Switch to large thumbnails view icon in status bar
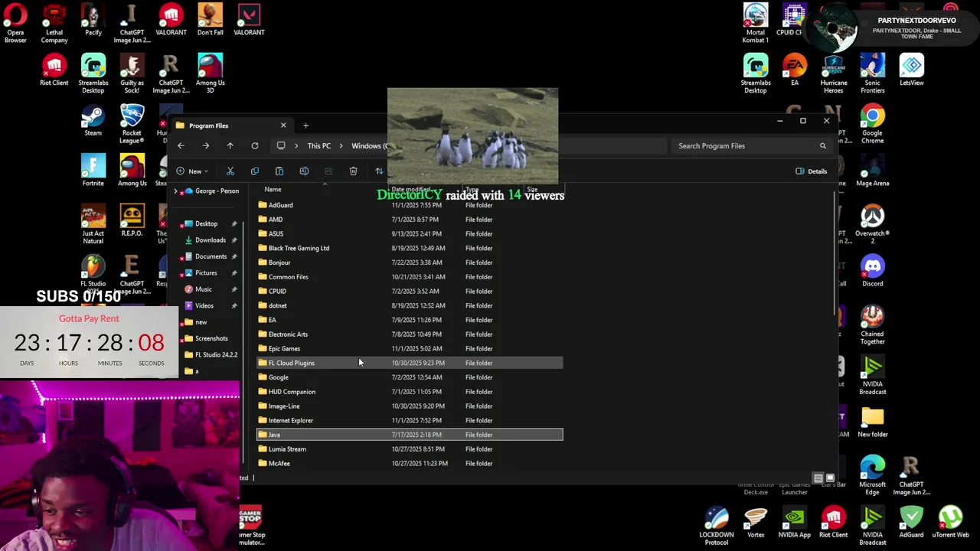This screenshot has height=551, width=980. [830, 478]
